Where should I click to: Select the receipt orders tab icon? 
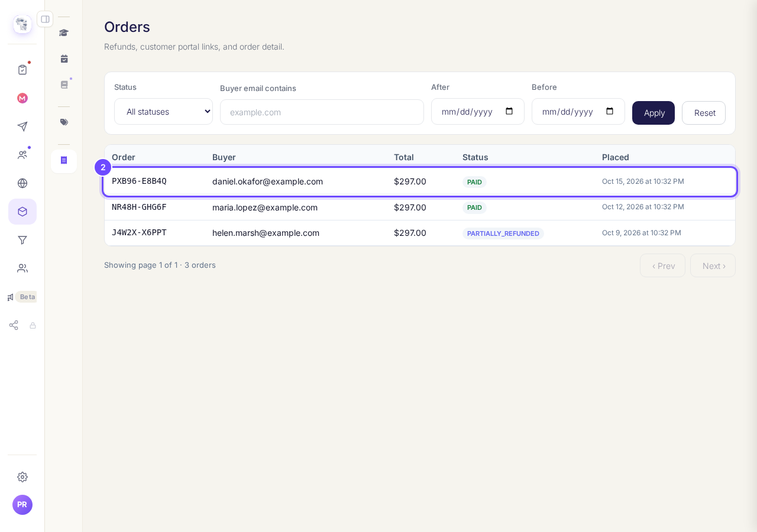(x=64, y=160)
